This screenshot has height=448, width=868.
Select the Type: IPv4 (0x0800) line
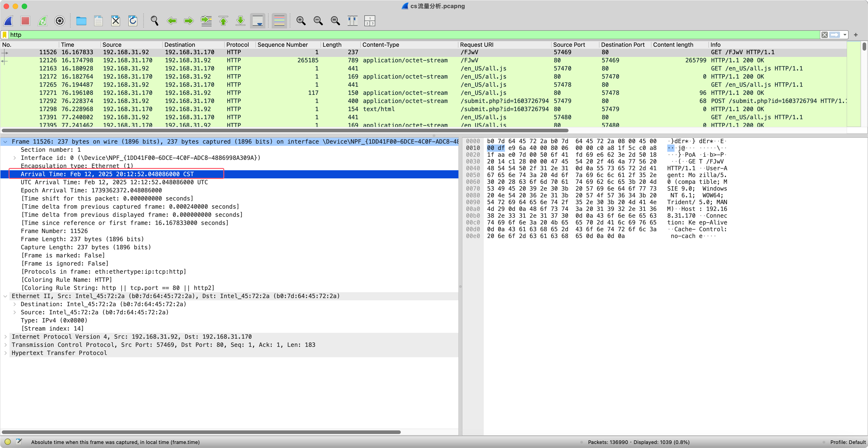click(x=229, y=321)
